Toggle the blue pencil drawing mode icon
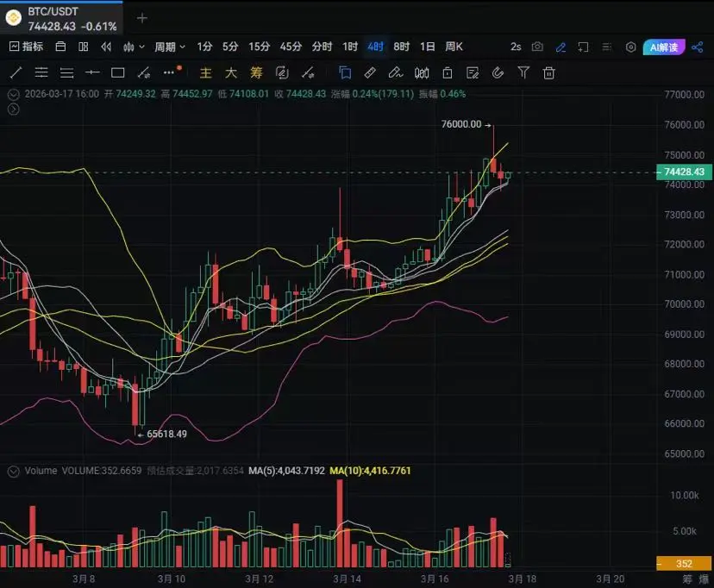The image size is (714, 588). [561, 47]
